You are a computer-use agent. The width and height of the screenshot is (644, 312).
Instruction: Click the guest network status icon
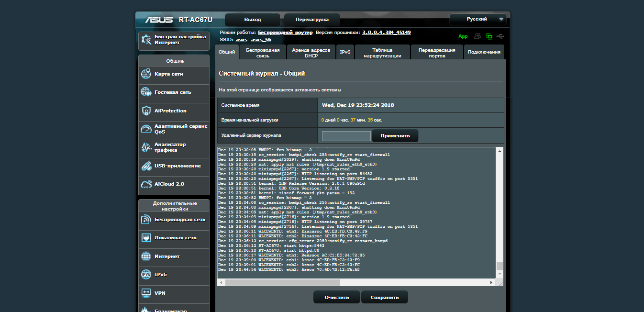click(477, 36)
